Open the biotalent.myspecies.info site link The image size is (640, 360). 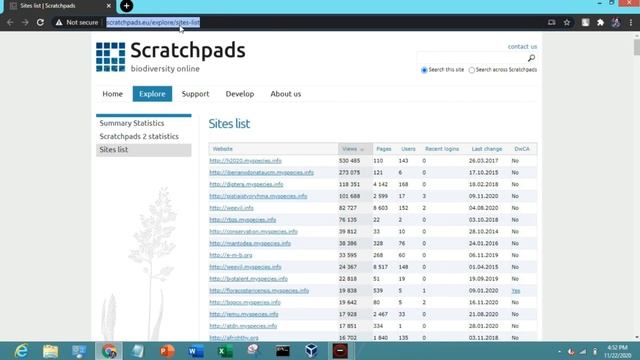[x=249, y=279]
